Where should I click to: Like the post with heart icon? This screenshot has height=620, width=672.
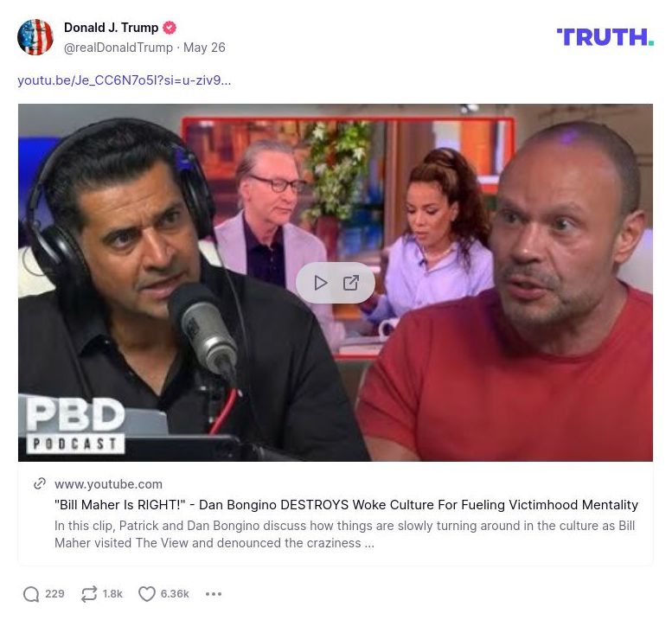point(146,594)
